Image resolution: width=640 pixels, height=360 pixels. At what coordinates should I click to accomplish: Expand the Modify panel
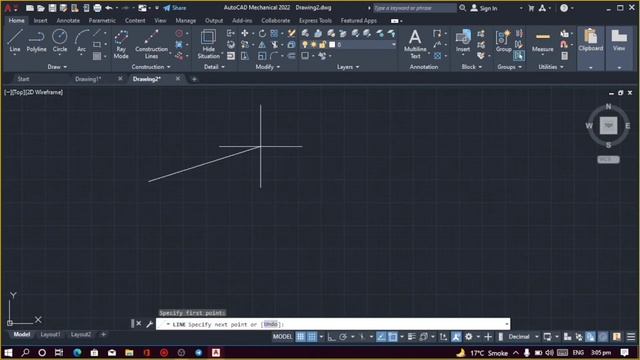click(x=268, y=67)
